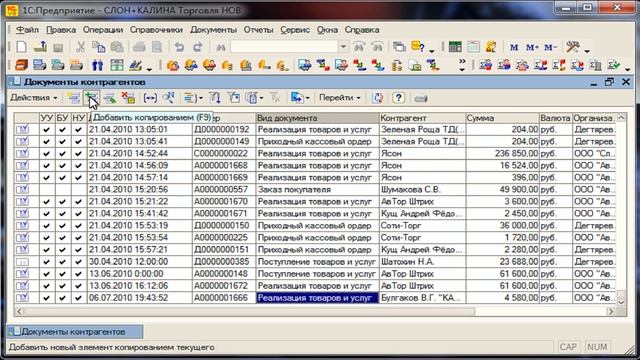Screen dimensions: 640x360
Task: Click the Валюта column header
Action: click(x=556, y=118)
